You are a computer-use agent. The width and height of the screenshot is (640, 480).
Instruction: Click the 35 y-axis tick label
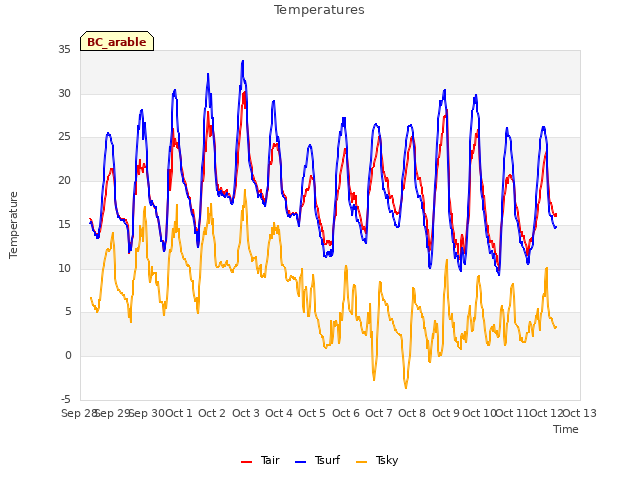coord(64,49)
